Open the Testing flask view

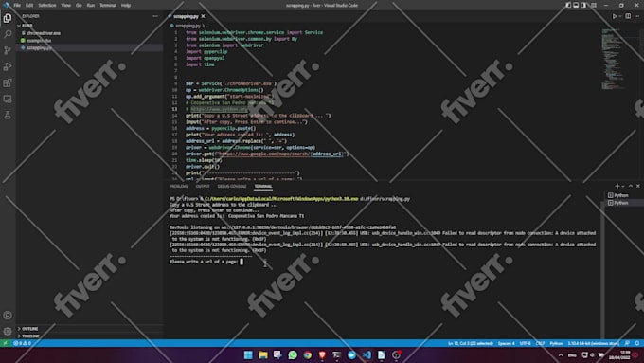pos(8,116)
